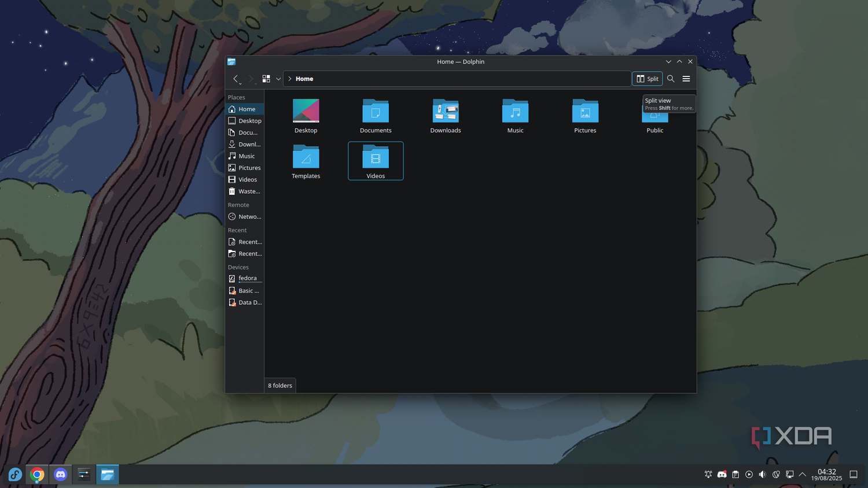Open Wastebin in Places sidebar
This screenshot has height=488, width=868.
click(245, 191)
